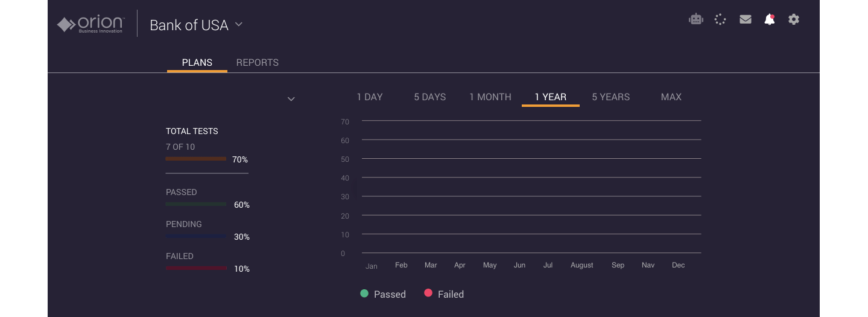
Task: Choose the 1 Month range
Action: click(x=490, y=97)
